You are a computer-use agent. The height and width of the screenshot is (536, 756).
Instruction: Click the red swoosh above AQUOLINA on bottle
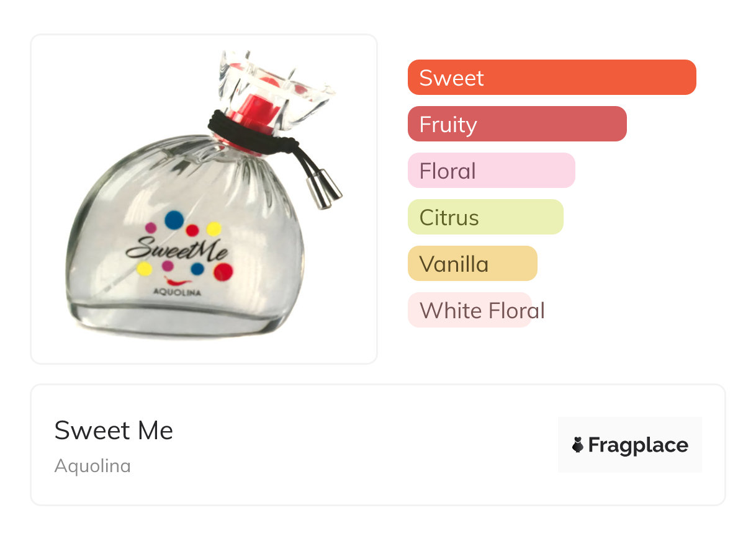176,281
